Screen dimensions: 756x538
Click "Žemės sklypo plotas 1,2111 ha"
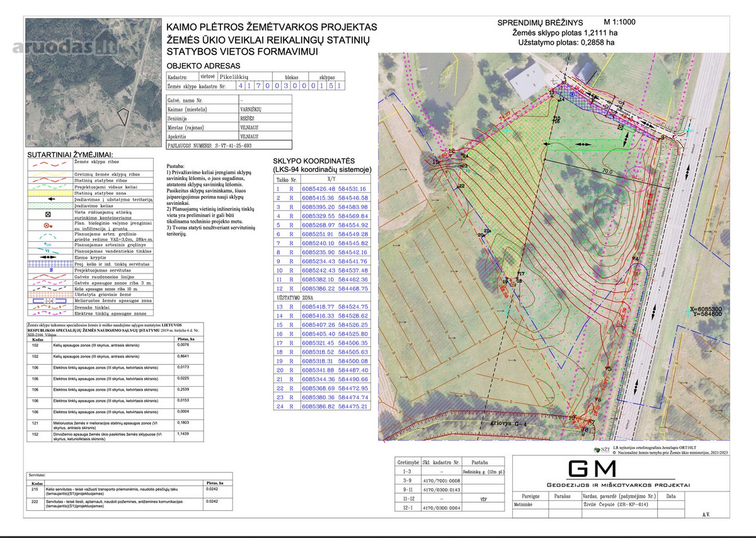tap(564, 33)
